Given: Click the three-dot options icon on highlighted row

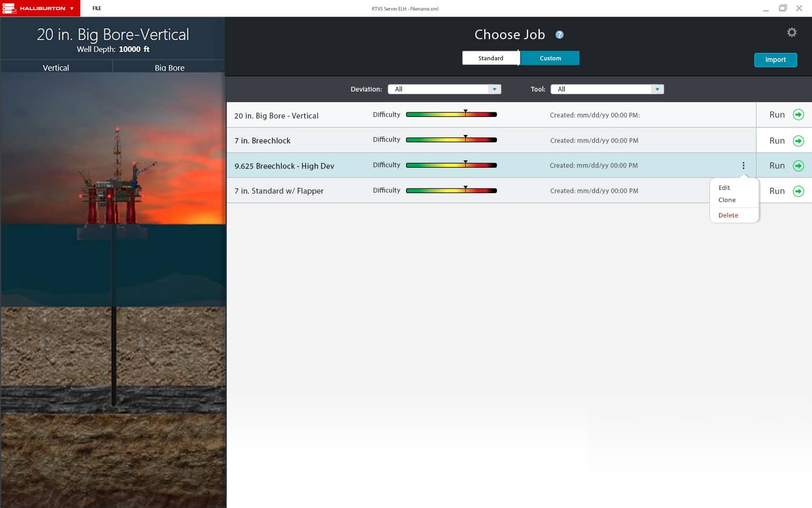Looking at the screenshot, I should (x=743, y=166).
